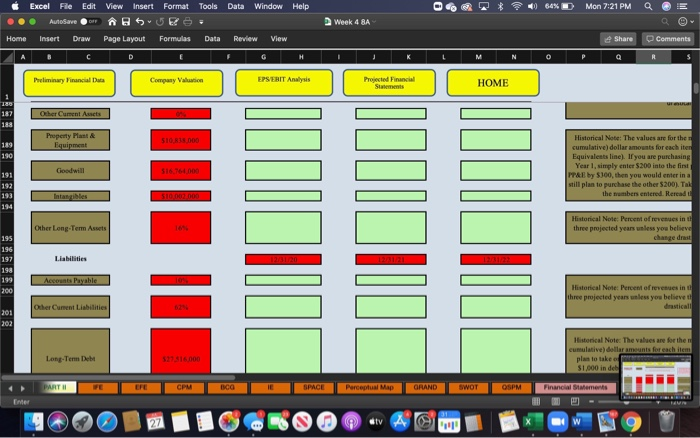Click the Projected Financial Statements button
The image size is (700, 438).
389,83
